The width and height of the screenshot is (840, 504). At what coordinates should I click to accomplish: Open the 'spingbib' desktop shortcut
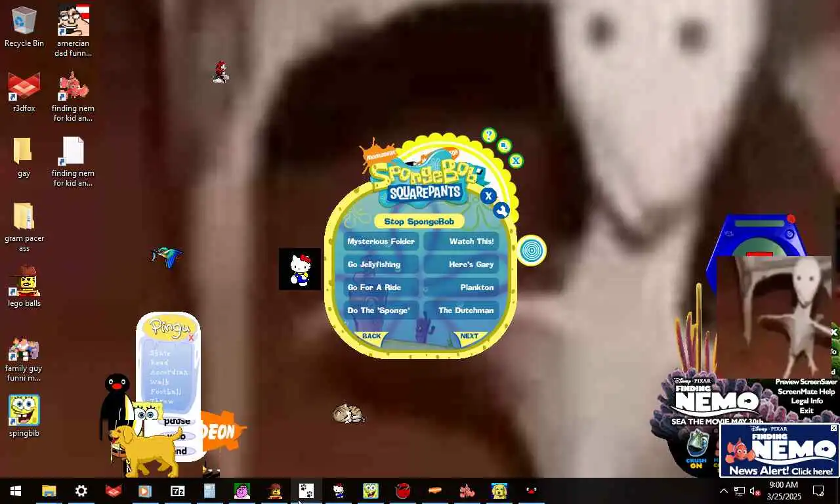point(24,416)
